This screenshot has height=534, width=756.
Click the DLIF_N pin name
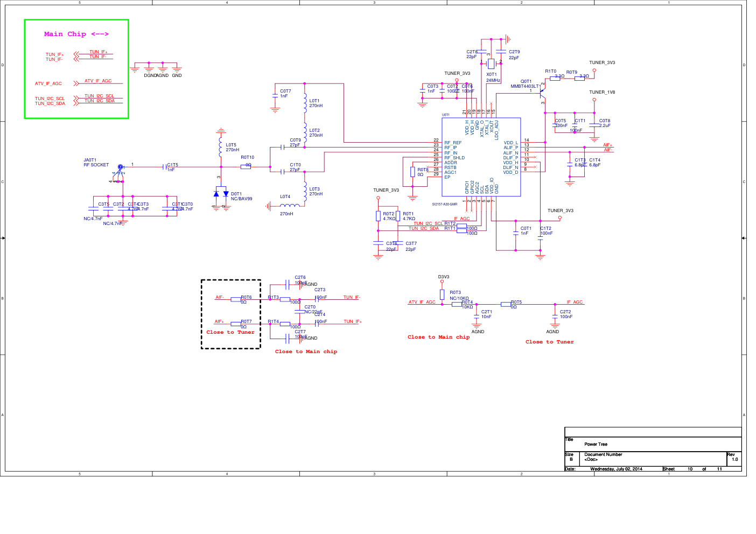coord(510,167)
